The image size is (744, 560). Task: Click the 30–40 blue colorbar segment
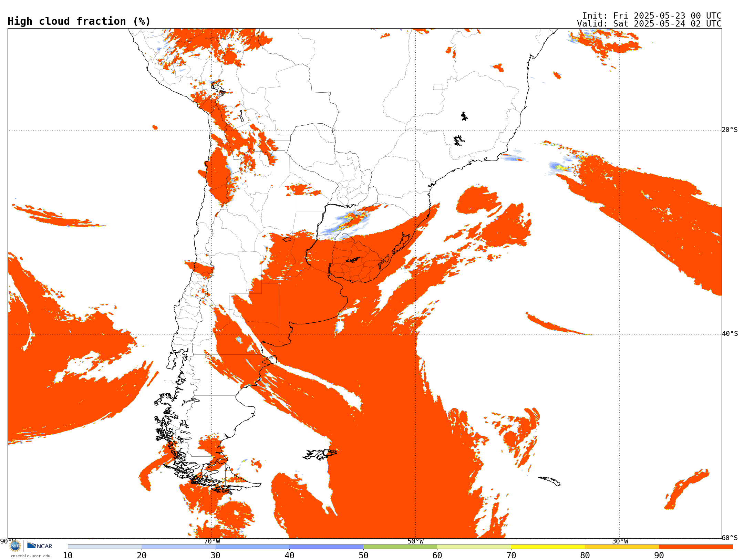(x=252, y=547)
